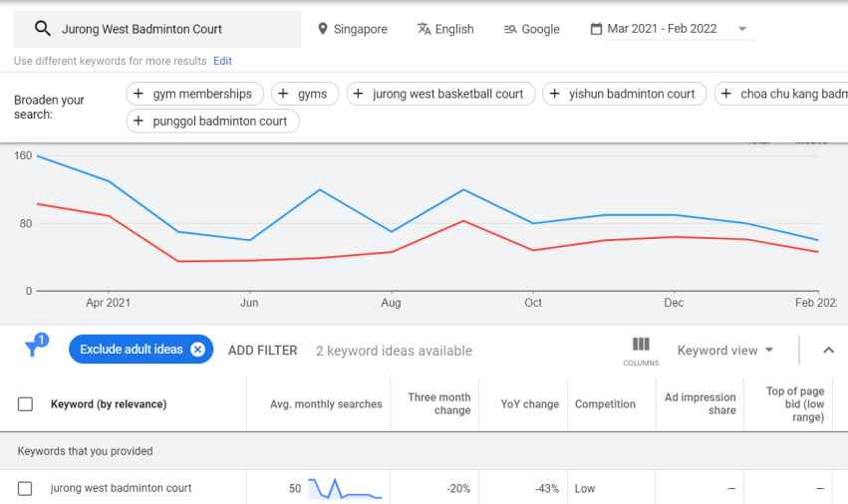Image resolution: width=848 pixels, height=504 pixels.
Task: Open the Singapore location setting
Action: point(353,29)
